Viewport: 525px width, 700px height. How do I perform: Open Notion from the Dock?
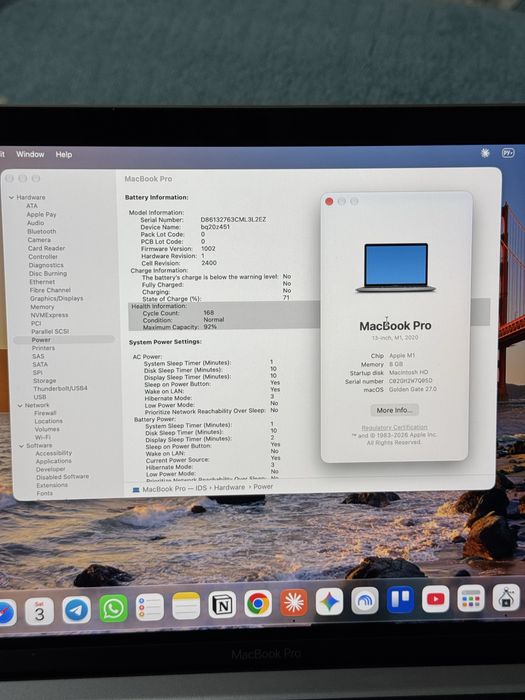(x=222, y=605)
